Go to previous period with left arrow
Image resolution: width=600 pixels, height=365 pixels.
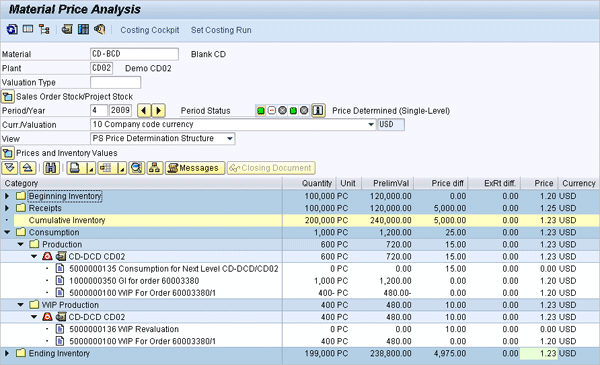[144, 111]
